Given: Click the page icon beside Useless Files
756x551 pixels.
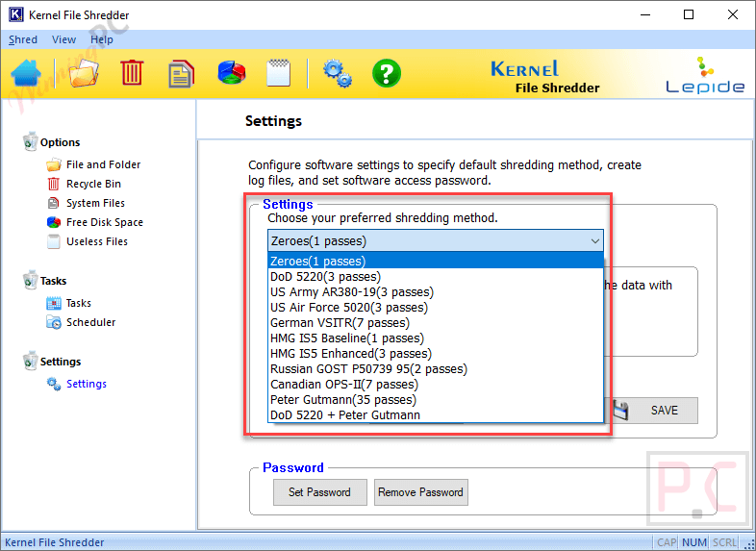Looking at the screenshot, I should pyautogui.click(x=54, y=241).
